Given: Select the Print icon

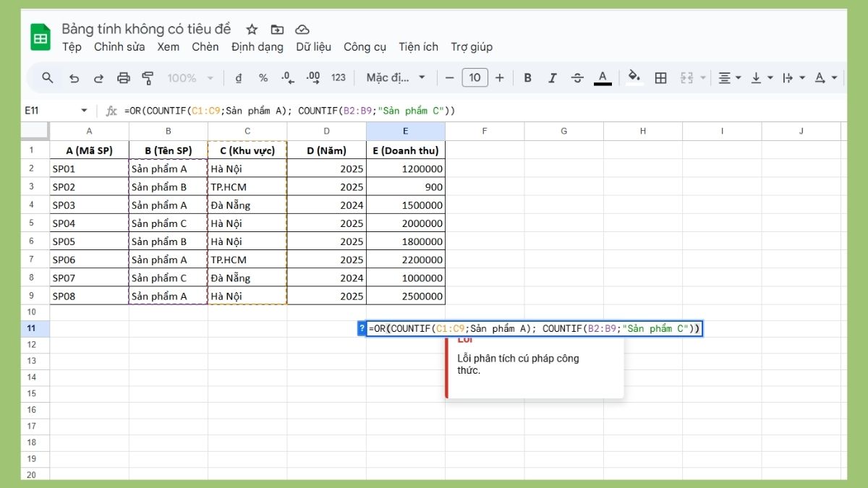Looking at the screenshot, I should pyautogui.click(x=124, y=77).
